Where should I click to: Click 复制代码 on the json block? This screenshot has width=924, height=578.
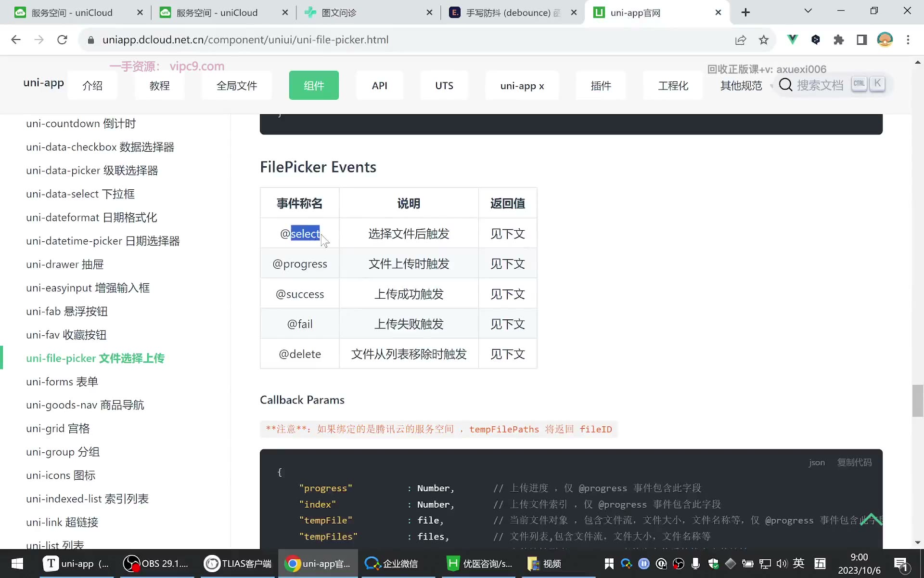[854, 462]
